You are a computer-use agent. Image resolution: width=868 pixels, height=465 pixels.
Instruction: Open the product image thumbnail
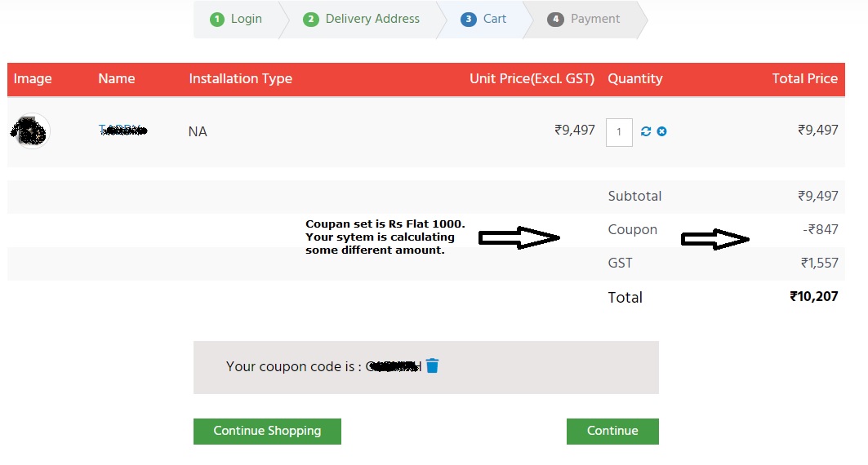pos(31,131)
